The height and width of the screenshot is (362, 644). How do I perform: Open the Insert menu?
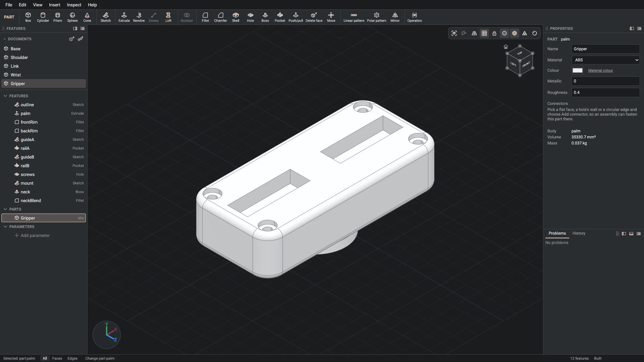pyautogui.click(x=55, y=5)
